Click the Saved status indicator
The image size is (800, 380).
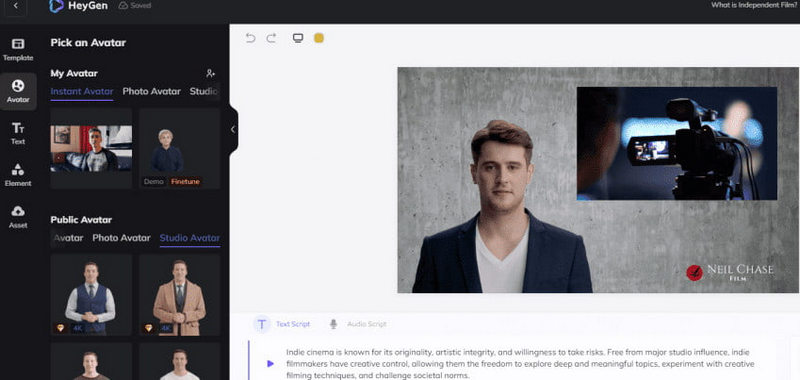pyautogui.click(x=135, y=6)
